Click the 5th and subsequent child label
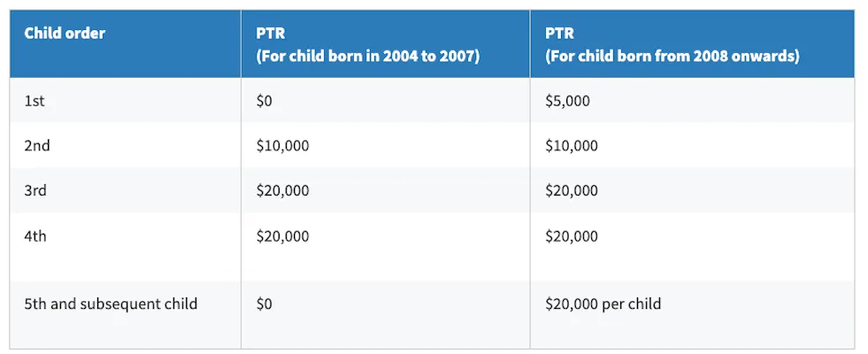The width and height of the screenshot is (868, 354). point(111,304)
